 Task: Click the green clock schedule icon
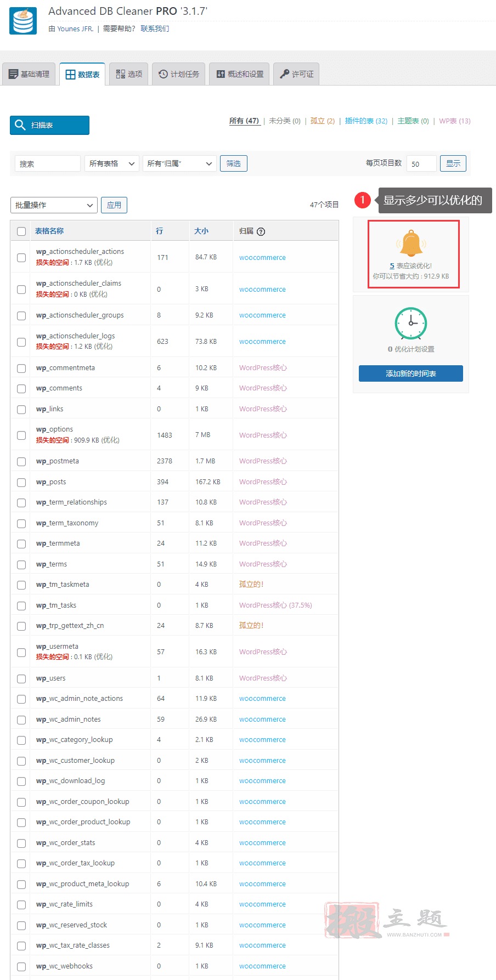[411, 324]
